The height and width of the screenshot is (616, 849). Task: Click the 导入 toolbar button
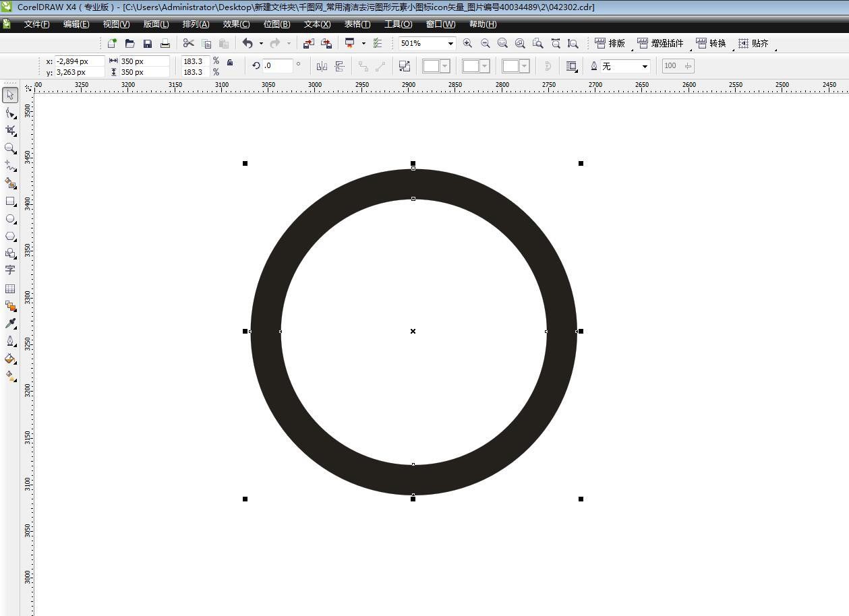click(x=309, y=42)
